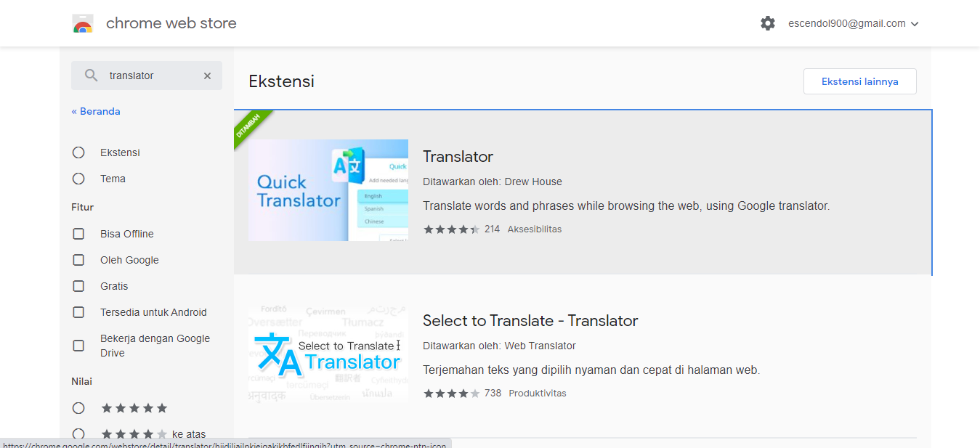Select the five-star rating radio button
Viewport: 980px width, 448px height.
pyautogui.click(x=78, y=408)
